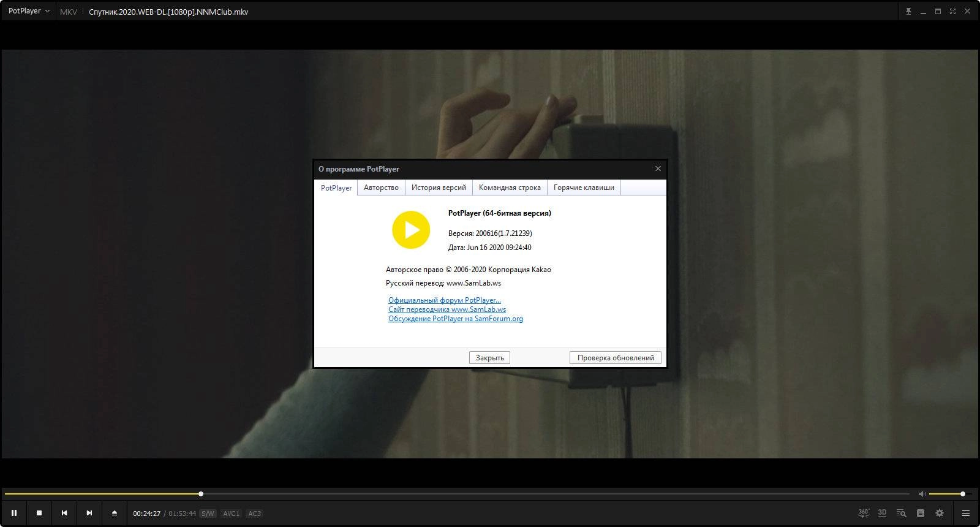Switch to the Авторство tab
The image size is (980, 527).
(x=381, y=188)
